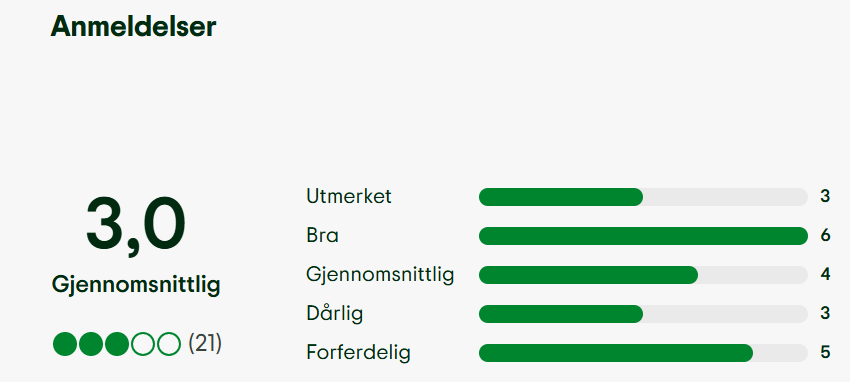
Task: Click the fourth empty rating bubble
Action: pos(143,344)
